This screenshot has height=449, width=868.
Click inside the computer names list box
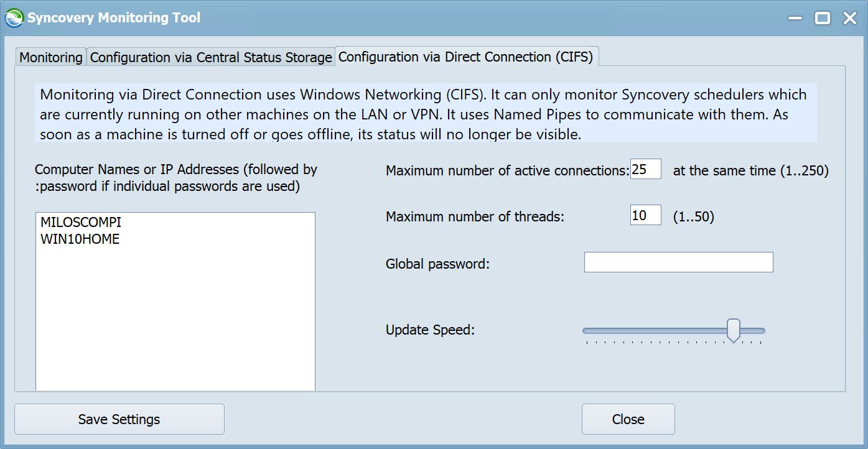click(174, 311)
